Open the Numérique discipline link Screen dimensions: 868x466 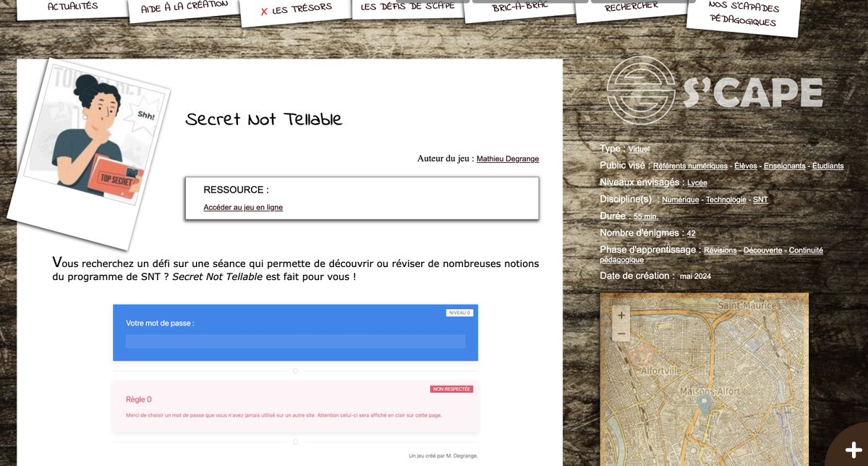coord(681,200)
